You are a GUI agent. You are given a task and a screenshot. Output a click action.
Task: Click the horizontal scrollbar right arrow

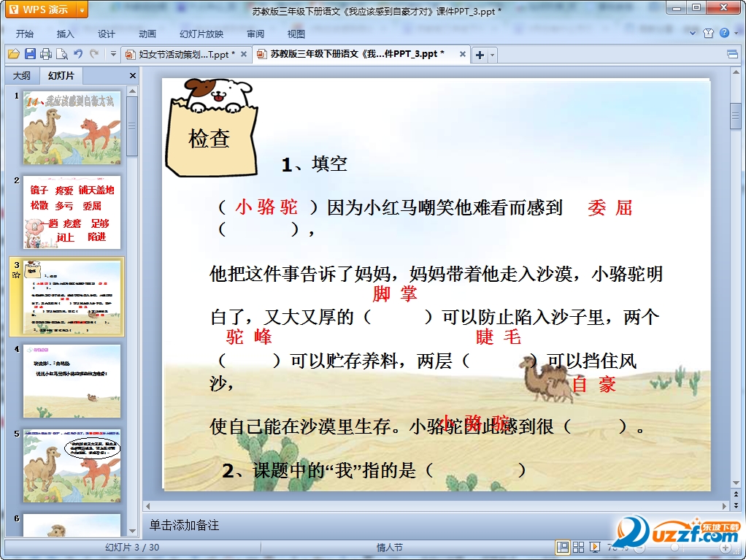click(724, 506)
